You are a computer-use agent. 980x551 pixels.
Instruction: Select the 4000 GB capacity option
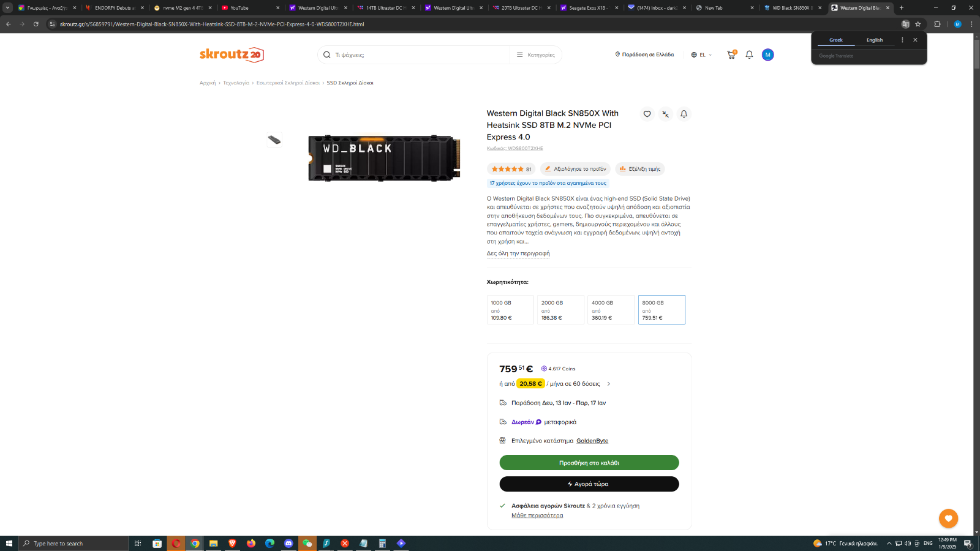point(611,310)
